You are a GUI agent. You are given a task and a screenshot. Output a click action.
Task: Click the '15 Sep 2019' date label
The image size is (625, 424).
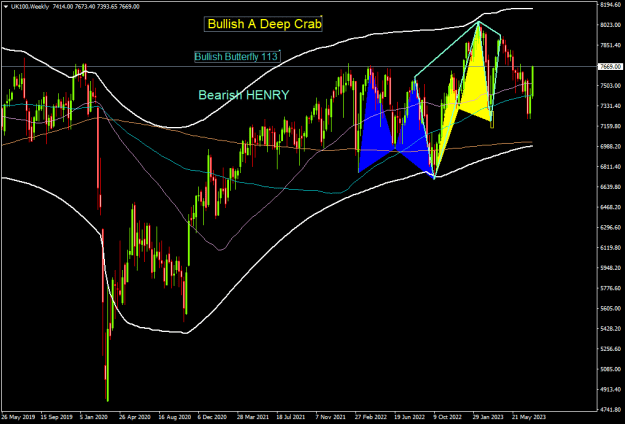click(58, 417)
